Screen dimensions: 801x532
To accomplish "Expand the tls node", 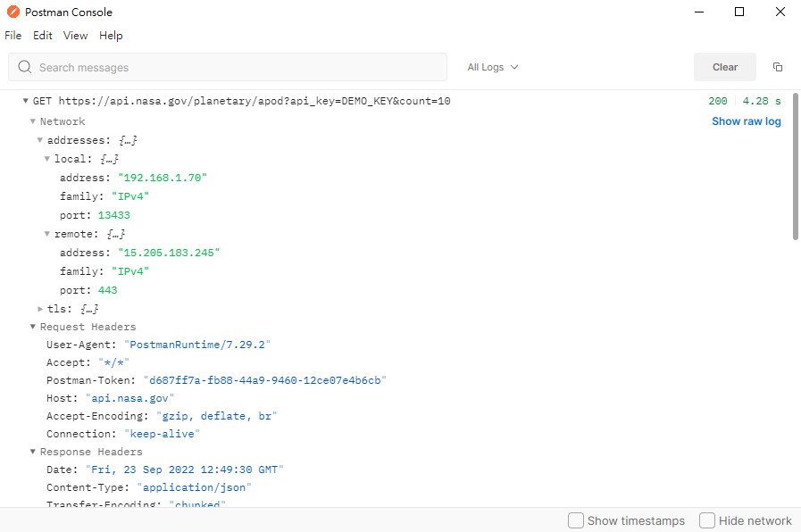I will pos(40,309).
